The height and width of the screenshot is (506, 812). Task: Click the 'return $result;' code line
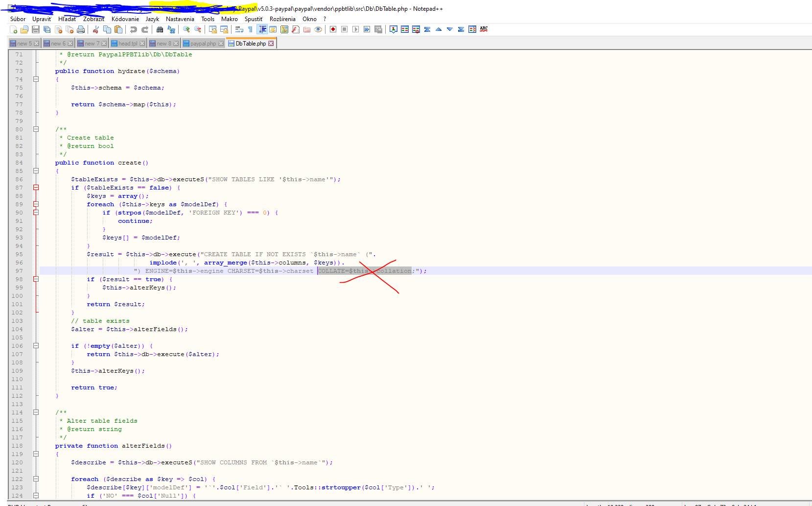pyautogui.click(x=116, y=304)
